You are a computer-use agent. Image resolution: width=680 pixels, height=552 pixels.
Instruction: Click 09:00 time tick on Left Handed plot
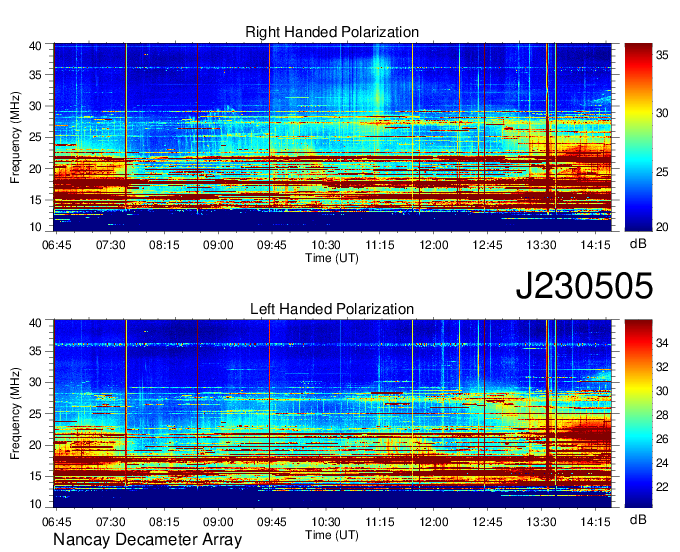tap(218, 522)
